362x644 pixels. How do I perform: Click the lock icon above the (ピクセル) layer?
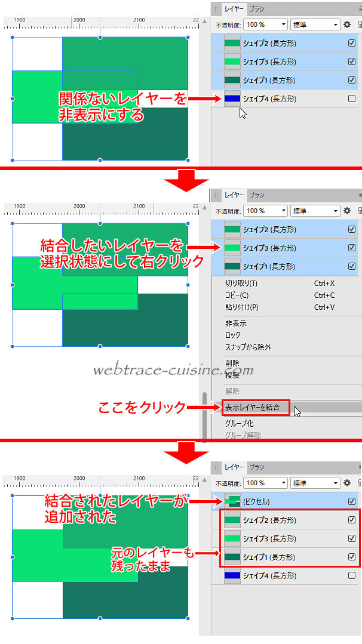click(360, 483)
